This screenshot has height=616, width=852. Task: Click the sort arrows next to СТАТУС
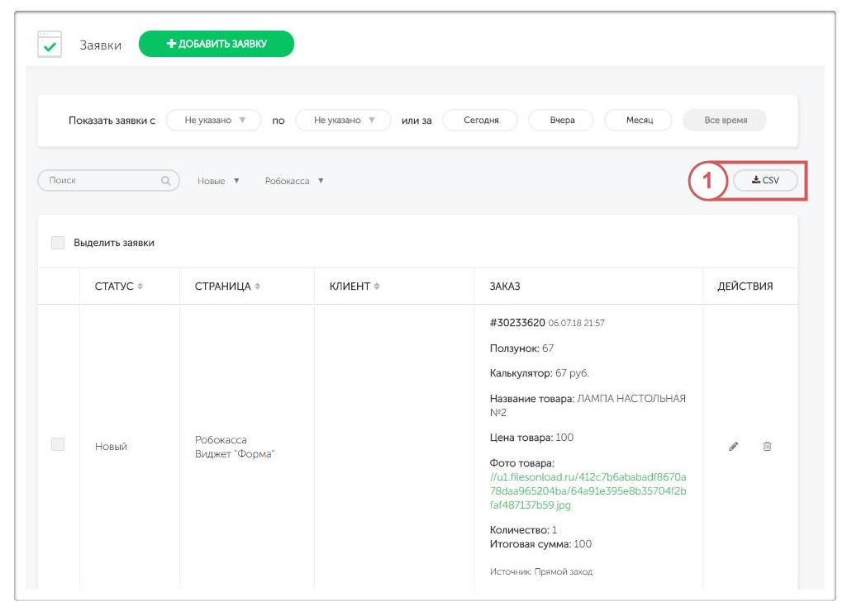click(140, 287)
